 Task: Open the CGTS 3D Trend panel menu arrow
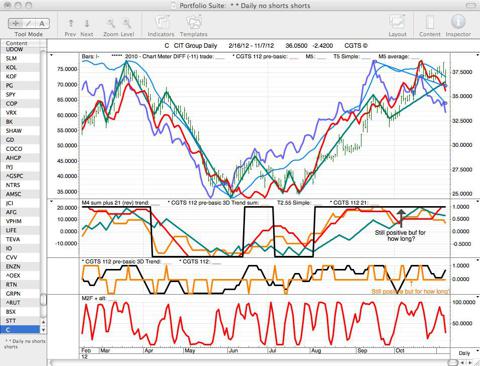478,260
